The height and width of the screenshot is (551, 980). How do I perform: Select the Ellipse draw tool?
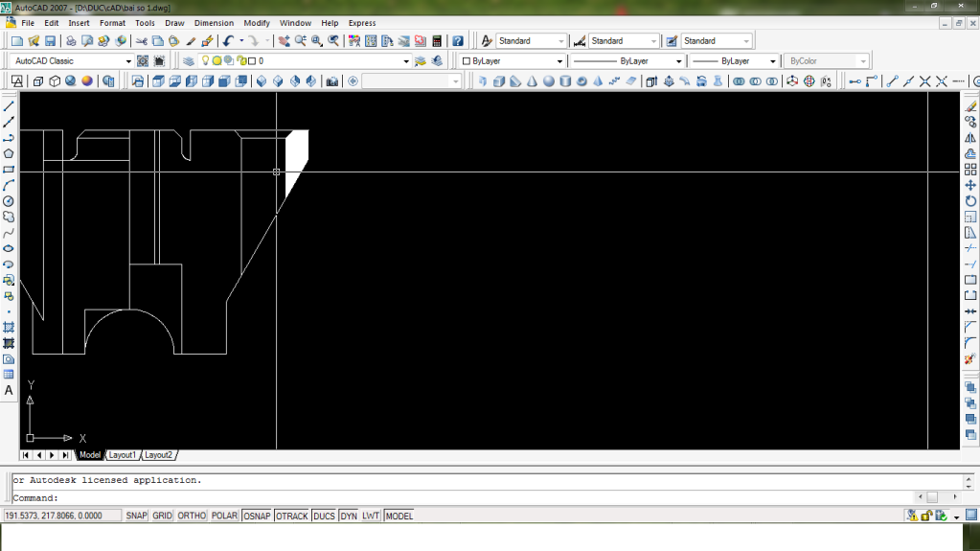pos(9,248)
